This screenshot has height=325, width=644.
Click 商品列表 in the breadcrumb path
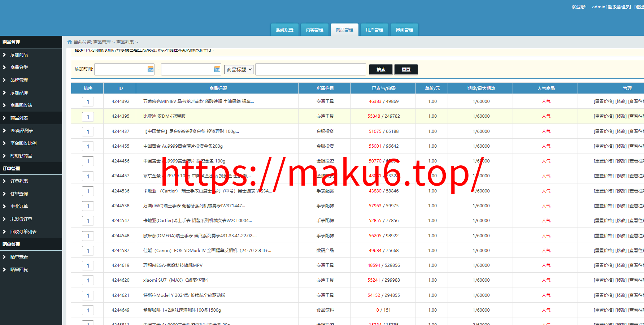[125, 42]
